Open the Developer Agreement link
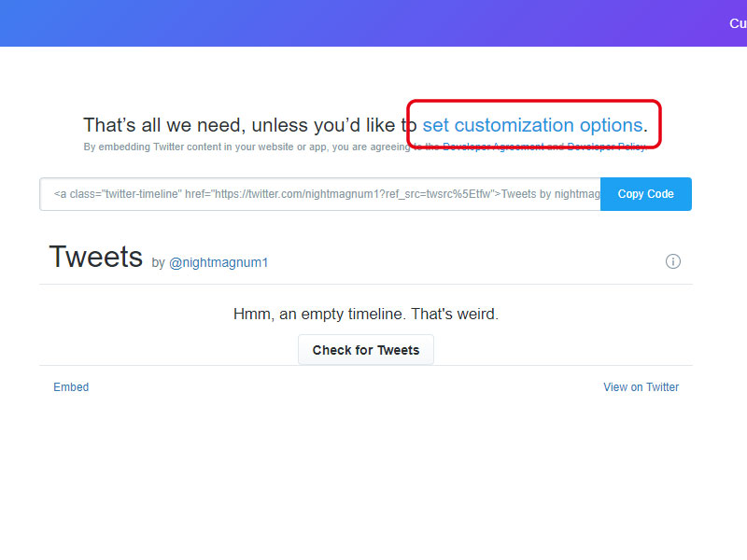Viewport: 747px width, 560px height. coord(491,147)
